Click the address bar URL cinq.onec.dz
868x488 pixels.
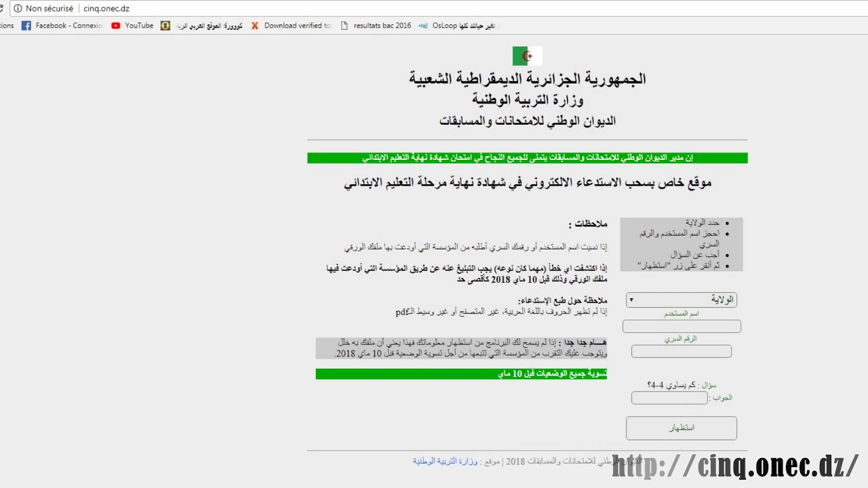point(106,9)
